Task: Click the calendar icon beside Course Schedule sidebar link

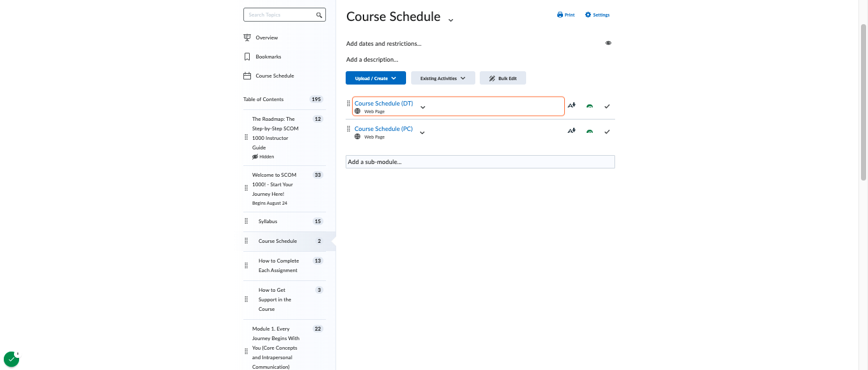Action: pos(247,76)
